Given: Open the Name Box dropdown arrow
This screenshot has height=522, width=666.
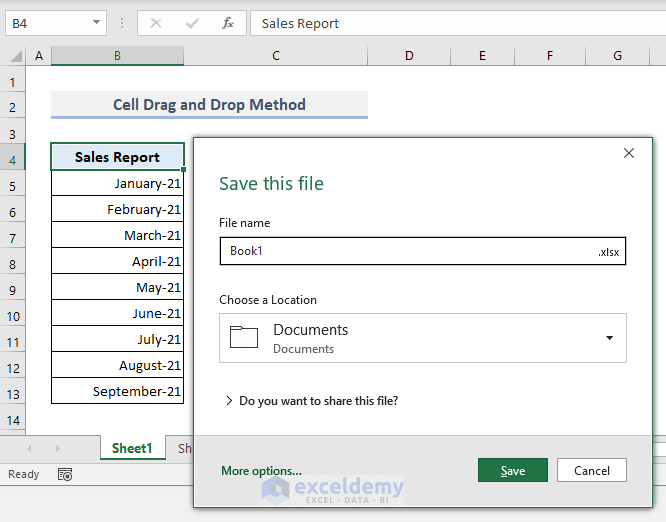Looking at the screenshot, I should [96, 22].
